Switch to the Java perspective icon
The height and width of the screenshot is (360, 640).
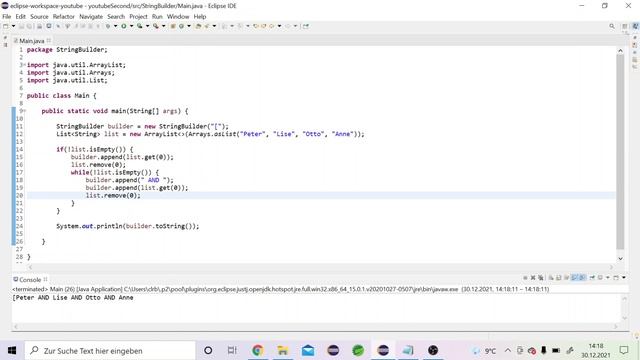[635, 26]
